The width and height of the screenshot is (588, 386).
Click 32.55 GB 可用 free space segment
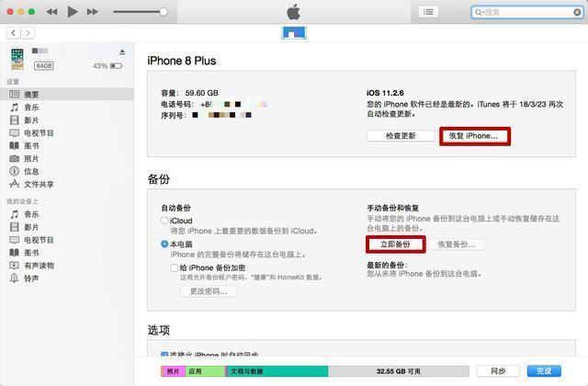pos(399,371)
